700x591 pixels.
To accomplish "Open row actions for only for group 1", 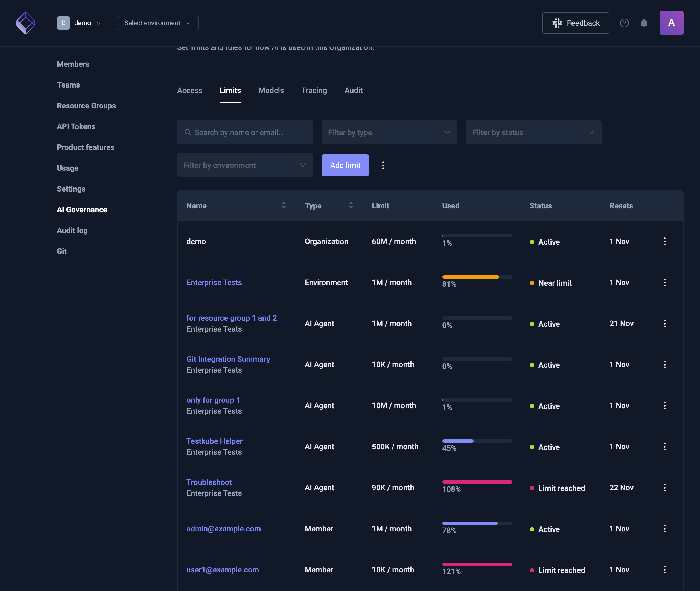I will tap(664, 405).
